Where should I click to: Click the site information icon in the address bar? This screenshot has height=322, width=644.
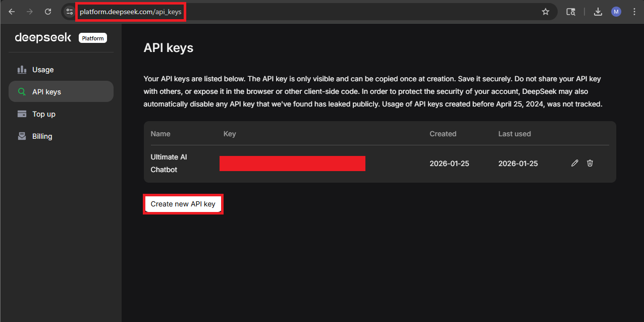pos(70,12)
